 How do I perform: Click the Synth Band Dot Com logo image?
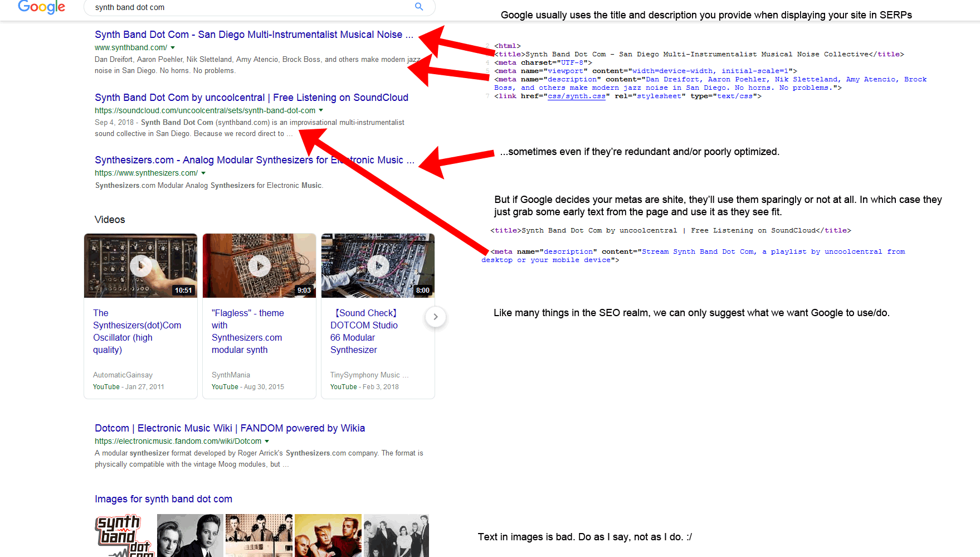point(125,536)
